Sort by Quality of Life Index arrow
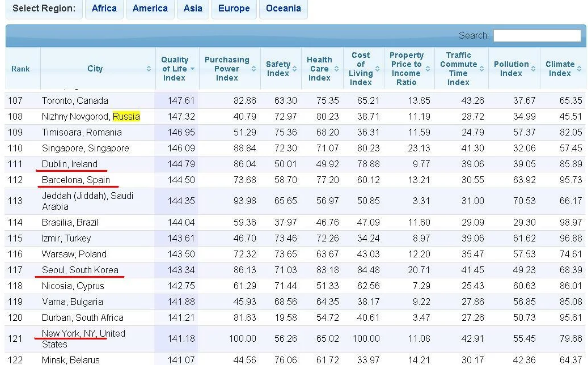The height and width of the screenshot is (374, 588). (192, 69)
